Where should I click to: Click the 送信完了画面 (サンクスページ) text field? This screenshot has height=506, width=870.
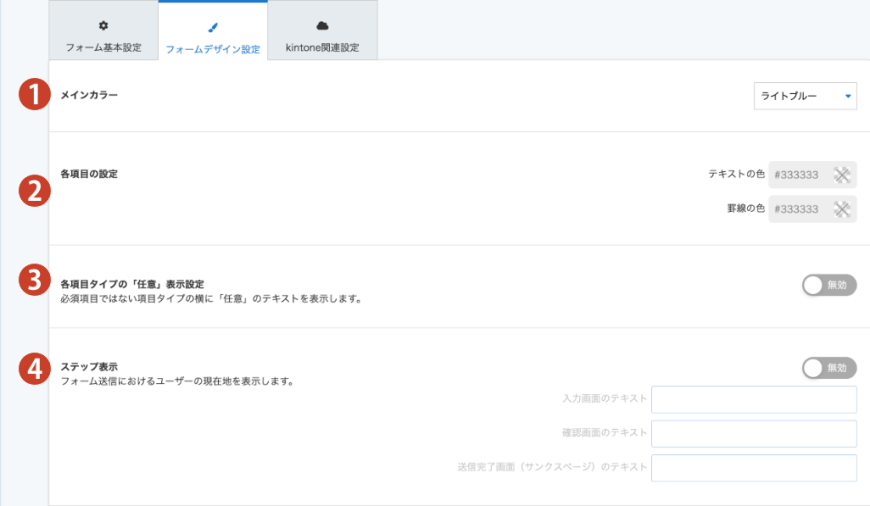coord(753,468)
